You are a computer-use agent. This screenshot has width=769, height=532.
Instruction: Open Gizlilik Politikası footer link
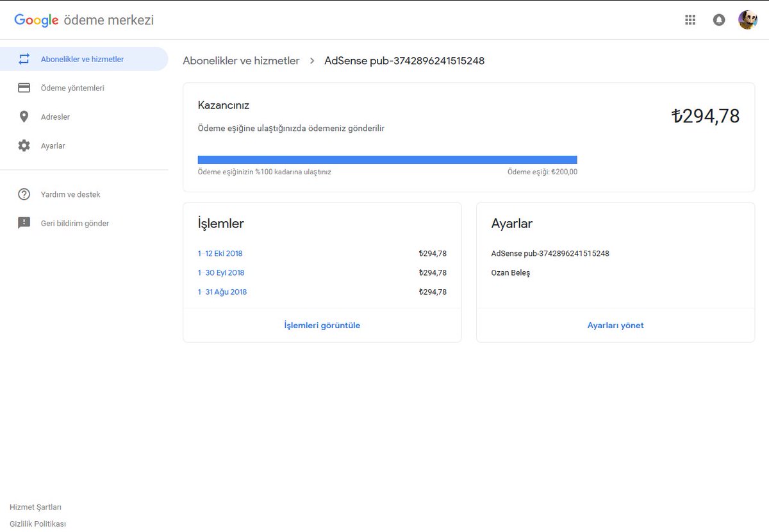pos(38,524)
